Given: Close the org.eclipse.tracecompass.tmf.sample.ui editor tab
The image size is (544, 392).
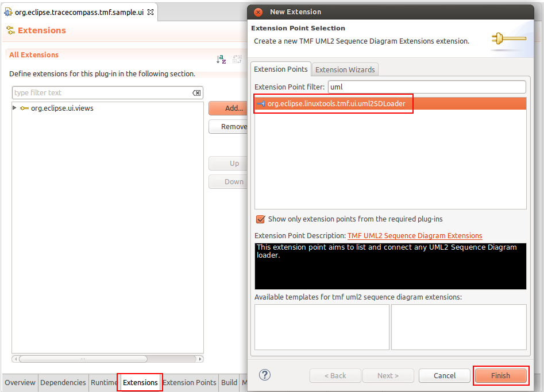Looking at the screenshot, I should [151, 12].
